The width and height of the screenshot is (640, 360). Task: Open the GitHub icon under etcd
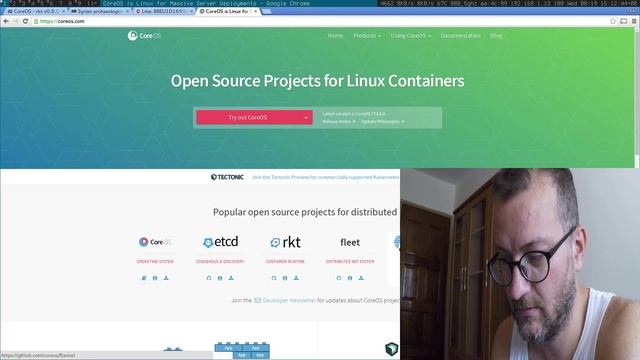(209, 278)
